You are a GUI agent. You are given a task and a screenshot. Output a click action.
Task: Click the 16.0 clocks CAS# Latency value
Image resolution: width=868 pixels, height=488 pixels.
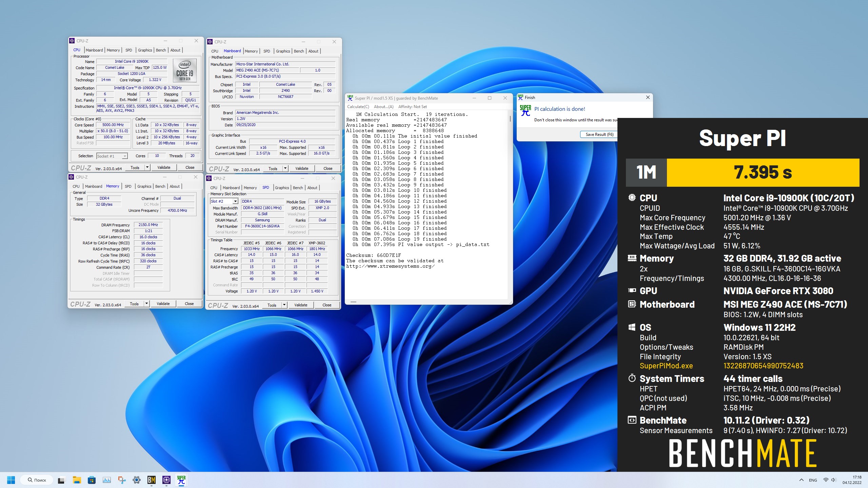click(x=148, y=237)
